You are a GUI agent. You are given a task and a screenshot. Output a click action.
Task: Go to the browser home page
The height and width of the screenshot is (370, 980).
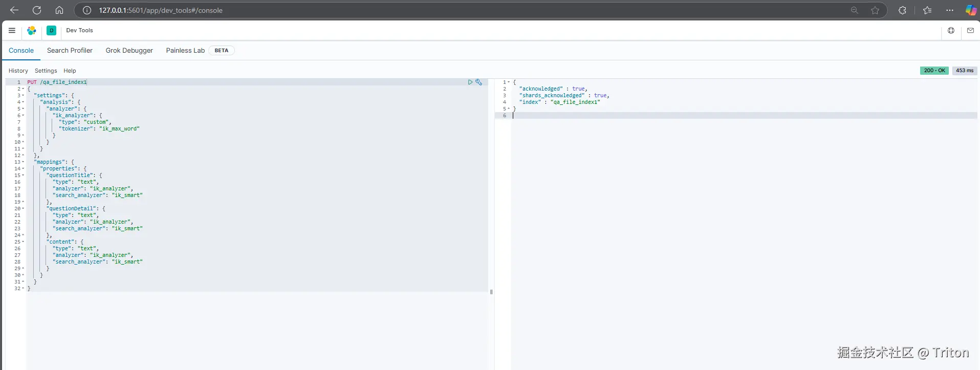pyautogui.click(x=59, y=10)
